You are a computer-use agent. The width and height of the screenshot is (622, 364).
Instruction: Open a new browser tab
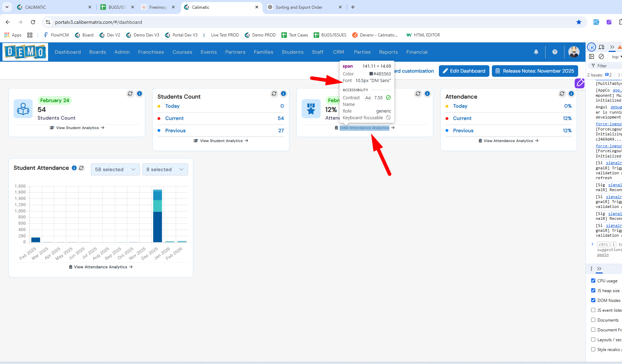pyautogui.click(x=353, y=7)
